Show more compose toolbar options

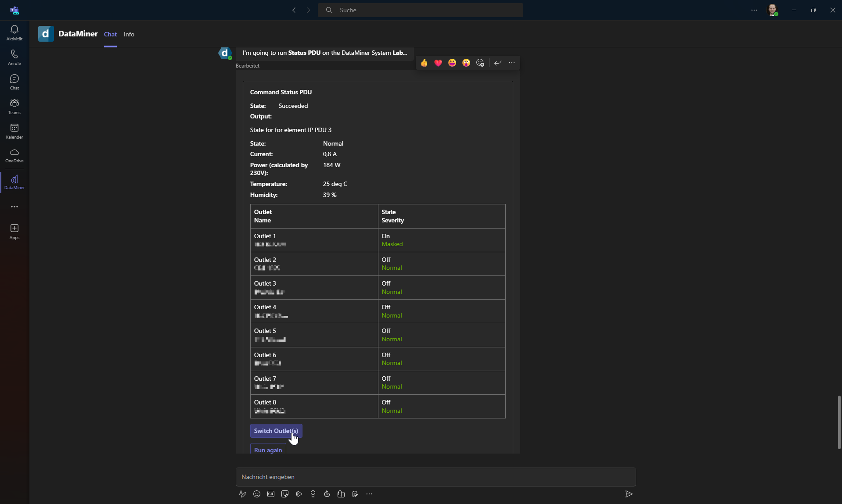[369, 494]
